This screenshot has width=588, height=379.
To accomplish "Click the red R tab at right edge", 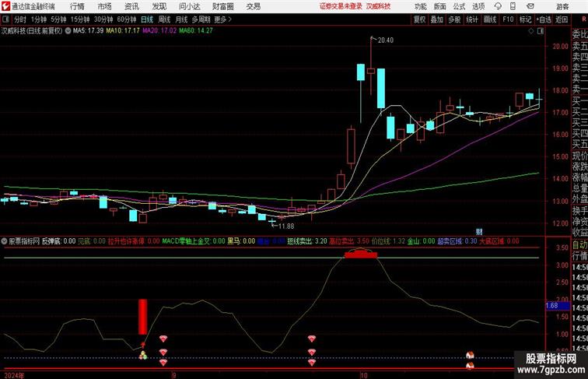I will pyautogui.click(x=583, y=19).
